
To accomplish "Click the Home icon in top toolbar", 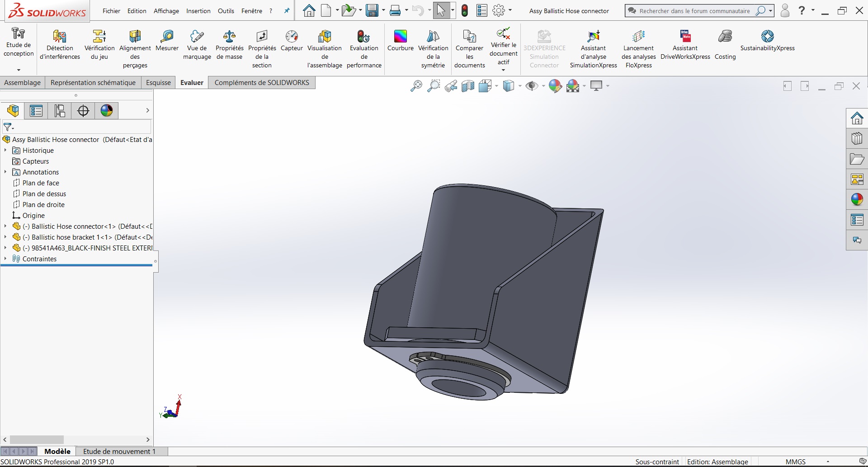I will click(x=309, y=10).
